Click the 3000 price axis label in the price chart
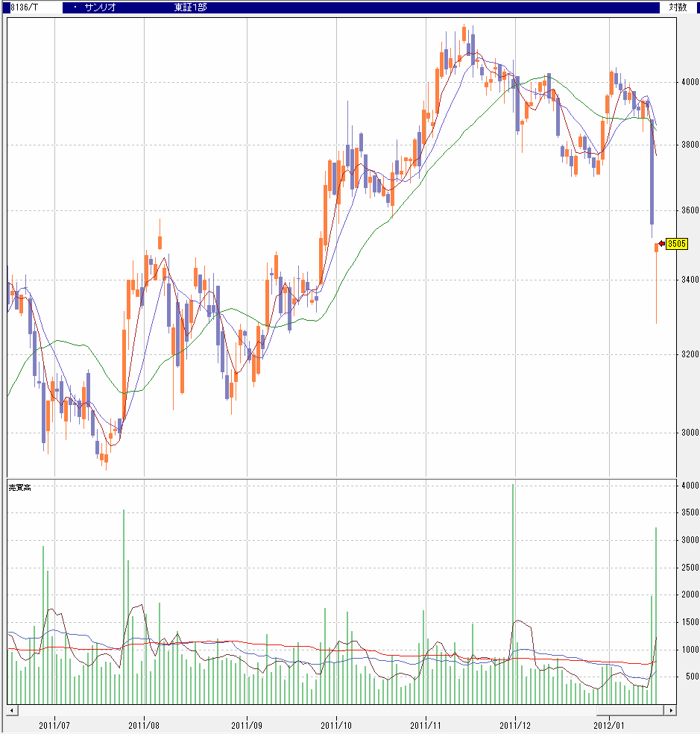 690,432
